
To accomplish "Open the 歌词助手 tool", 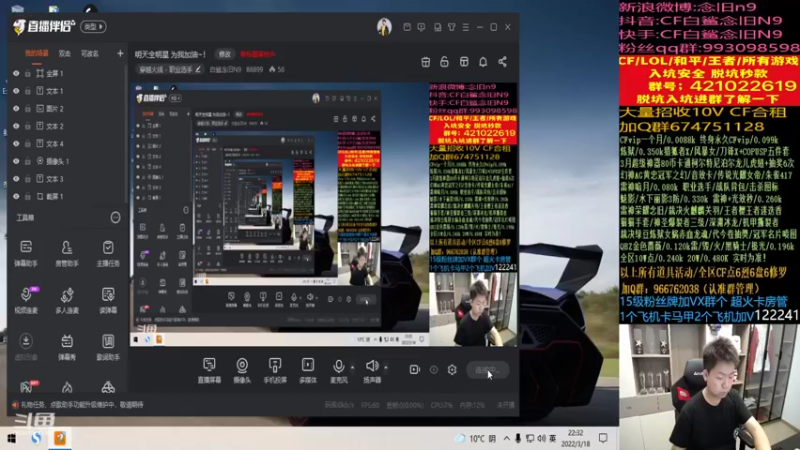I will (x=108, y=347).
